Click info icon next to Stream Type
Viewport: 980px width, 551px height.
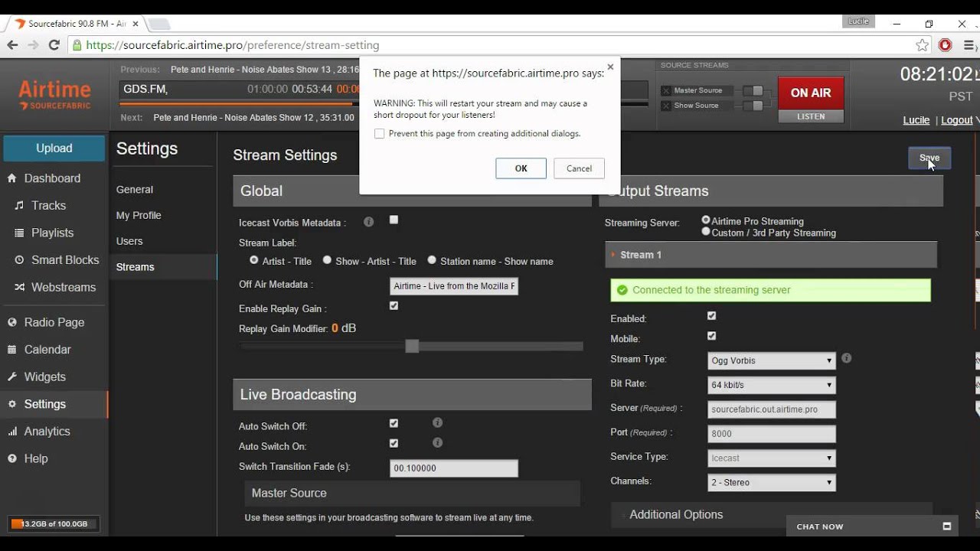coord(846,358)
